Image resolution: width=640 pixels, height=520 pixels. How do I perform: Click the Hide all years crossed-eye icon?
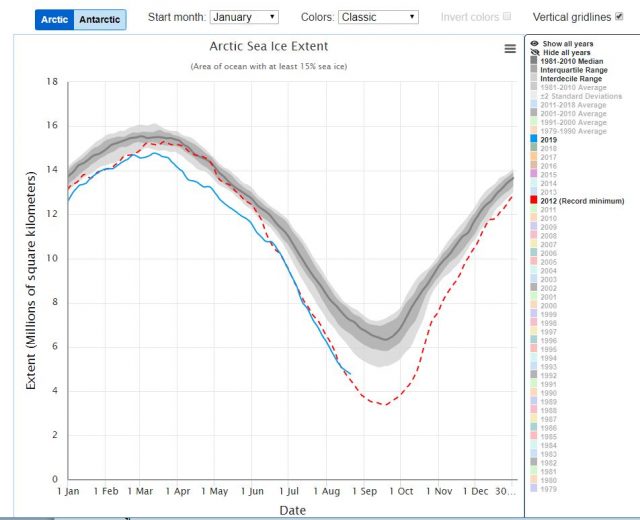pos(534,53)
